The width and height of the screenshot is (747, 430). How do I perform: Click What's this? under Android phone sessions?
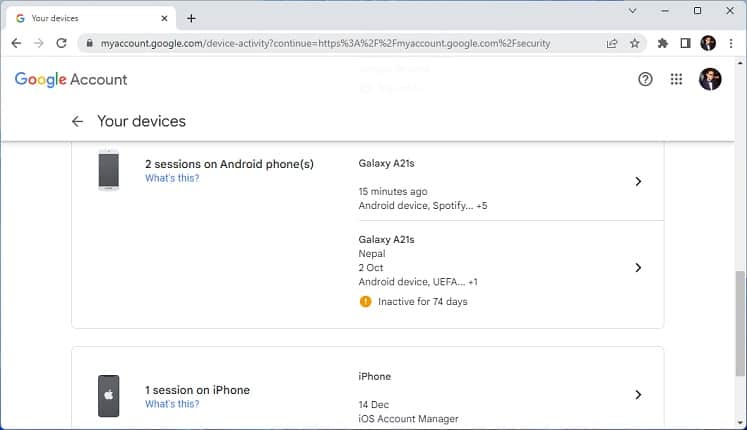pos(172,178)
